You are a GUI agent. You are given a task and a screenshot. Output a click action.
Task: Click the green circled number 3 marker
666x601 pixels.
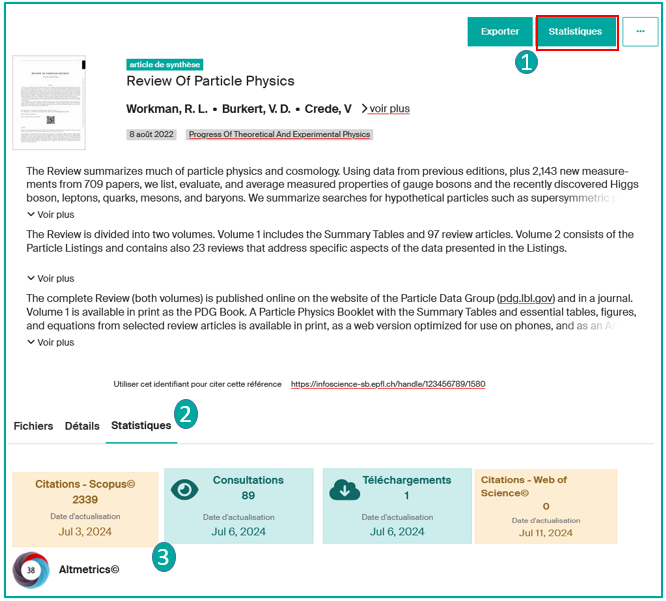(166, 558)
